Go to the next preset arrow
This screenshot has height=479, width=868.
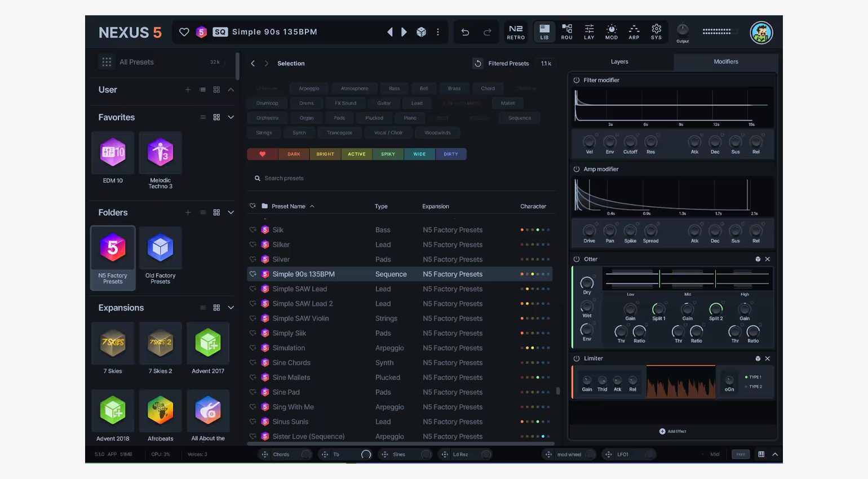[404, 32]
